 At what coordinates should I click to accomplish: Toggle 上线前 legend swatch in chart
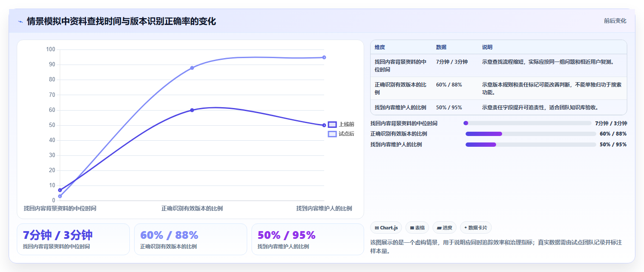332,124
